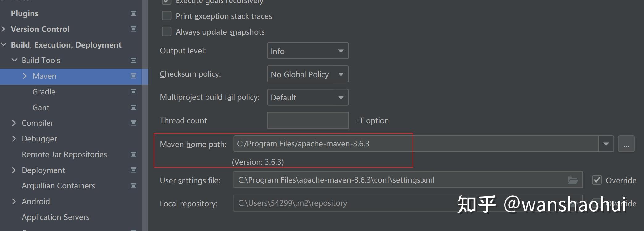644x231 pixels.
Task: Click the project-level icon beside Version Control
Action: coord(133,29)
